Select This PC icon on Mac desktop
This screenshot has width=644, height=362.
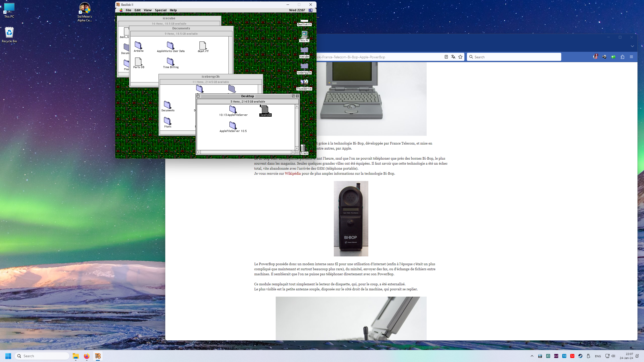pyautogui.click(x=304, y=36)
